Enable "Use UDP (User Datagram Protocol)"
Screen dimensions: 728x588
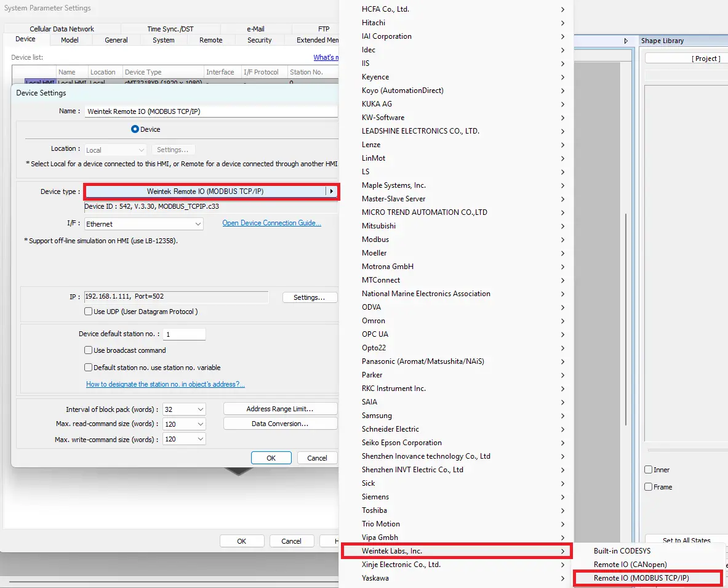(89, 311)
